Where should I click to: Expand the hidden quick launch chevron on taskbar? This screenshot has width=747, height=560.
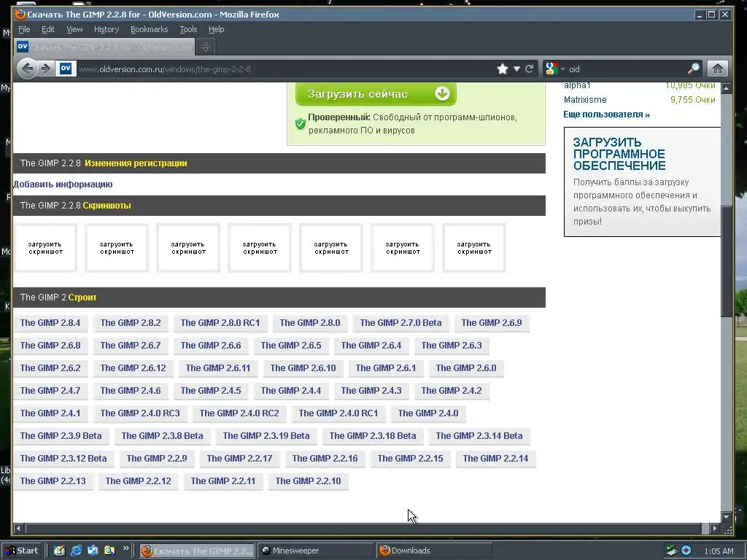(x=125, y=548)
